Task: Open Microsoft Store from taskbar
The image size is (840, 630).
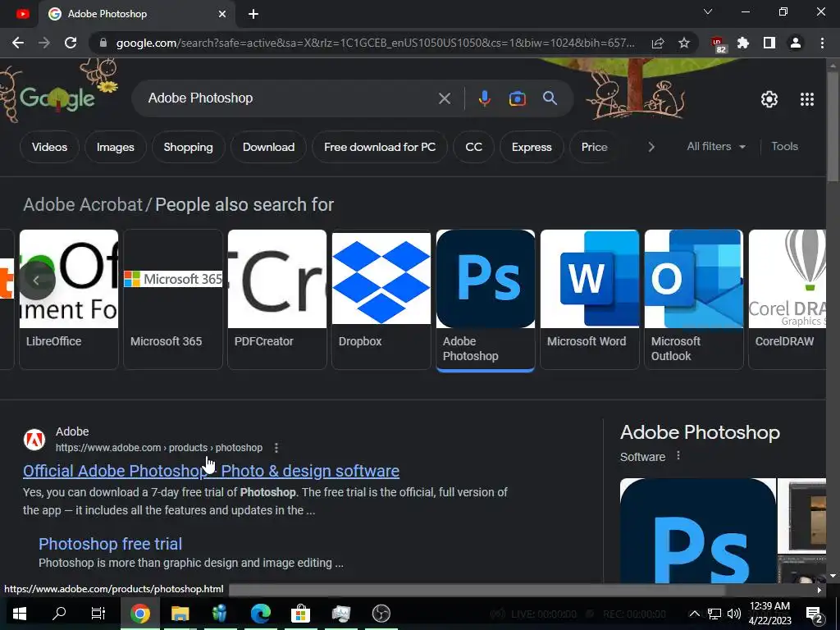Action: 300,614
